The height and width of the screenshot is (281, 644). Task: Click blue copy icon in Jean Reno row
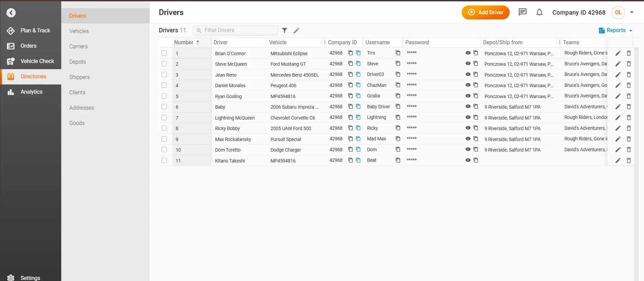pyautogui.click(x=358, y=74)
